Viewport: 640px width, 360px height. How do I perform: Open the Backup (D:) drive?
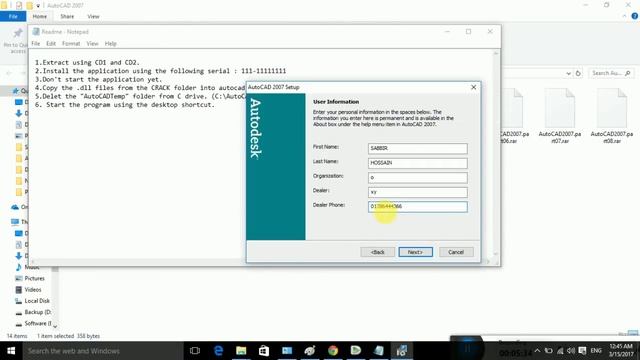[x=38, y=312]
